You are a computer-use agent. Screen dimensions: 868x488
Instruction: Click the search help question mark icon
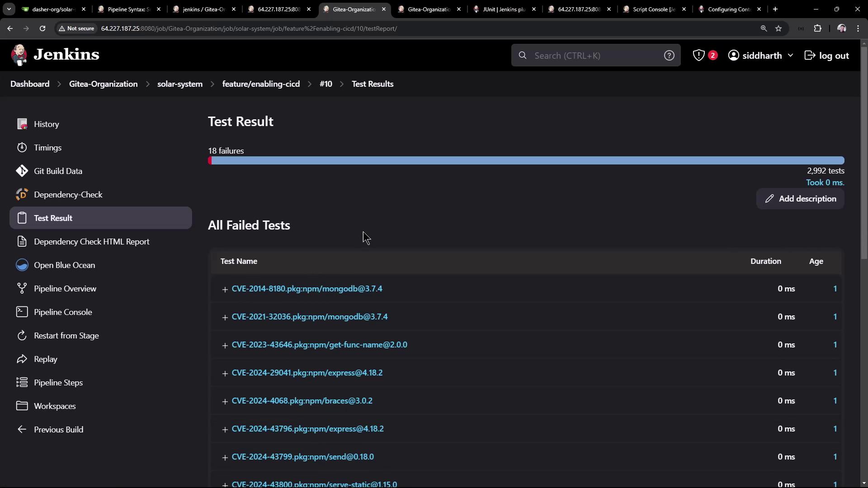(669, 56)
